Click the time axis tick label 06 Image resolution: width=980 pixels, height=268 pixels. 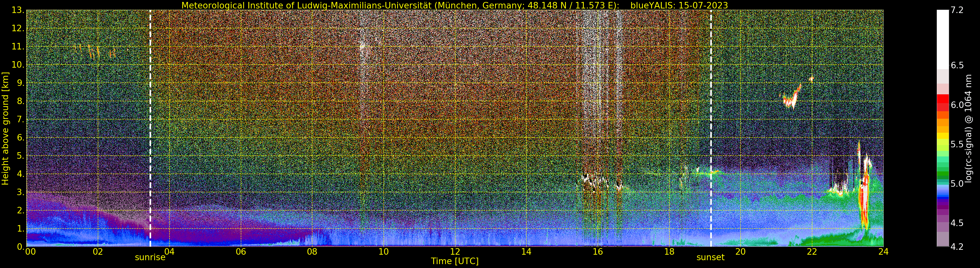(241, 251)
